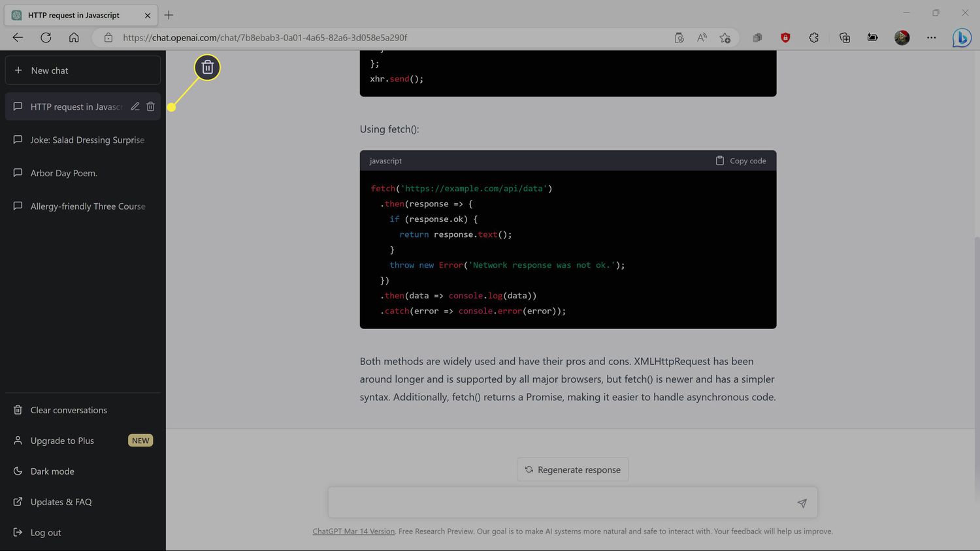Open ChatGPT Mar 14 Version link
The height and width of the screenshot is (551, 980).
353,531
